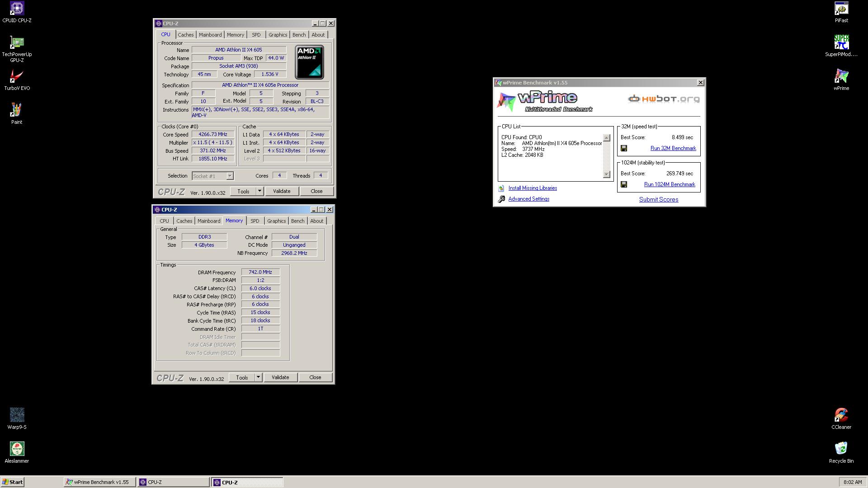The width and height of the screenshot is (868, 488).
Task: Click the wPrime logo graphic
Action: click(x=545, y=101)
